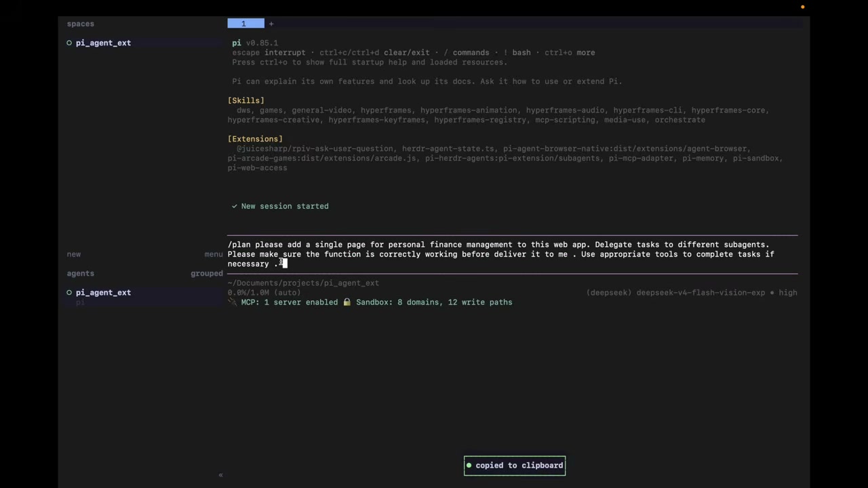Click the high thinking level indicator
The image size is (868, 488).
788,293
